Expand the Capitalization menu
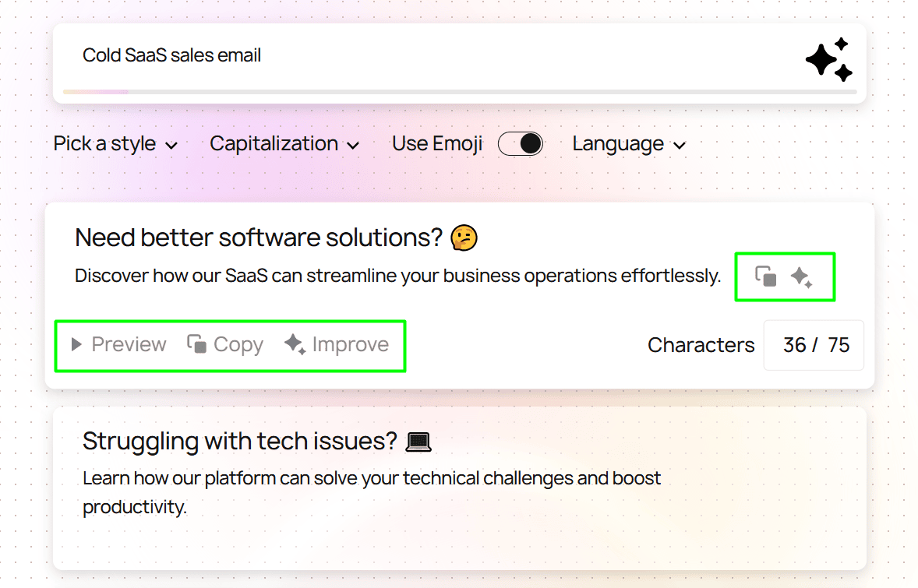 click(284, 143)
